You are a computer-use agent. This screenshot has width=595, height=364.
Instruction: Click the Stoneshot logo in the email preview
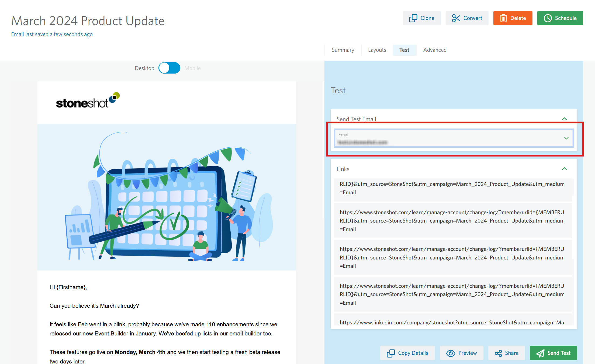[x=88, y=100]
